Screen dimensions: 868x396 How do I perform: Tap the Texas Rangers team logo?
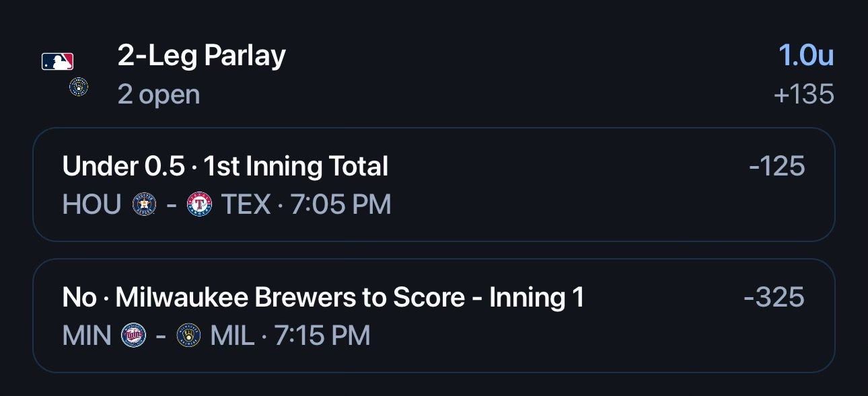199,204
